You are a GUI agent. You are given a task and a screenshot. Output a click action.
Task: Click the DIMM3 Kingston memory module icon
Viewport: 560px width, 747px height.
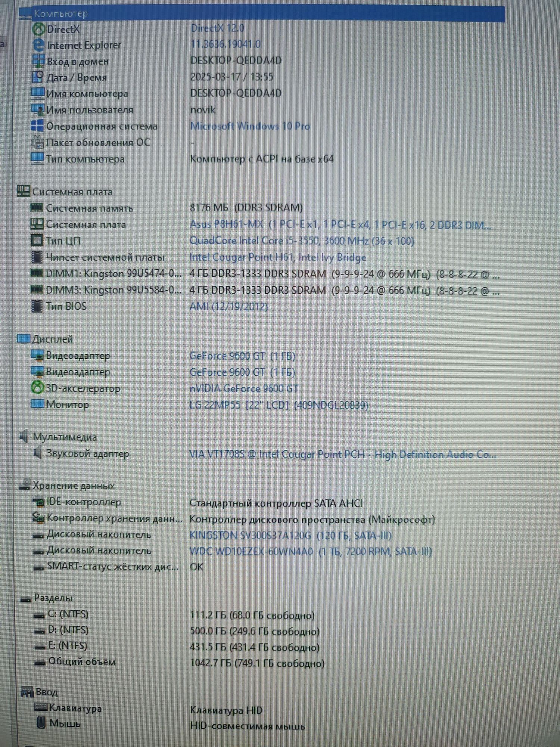[x=36, y=289]
